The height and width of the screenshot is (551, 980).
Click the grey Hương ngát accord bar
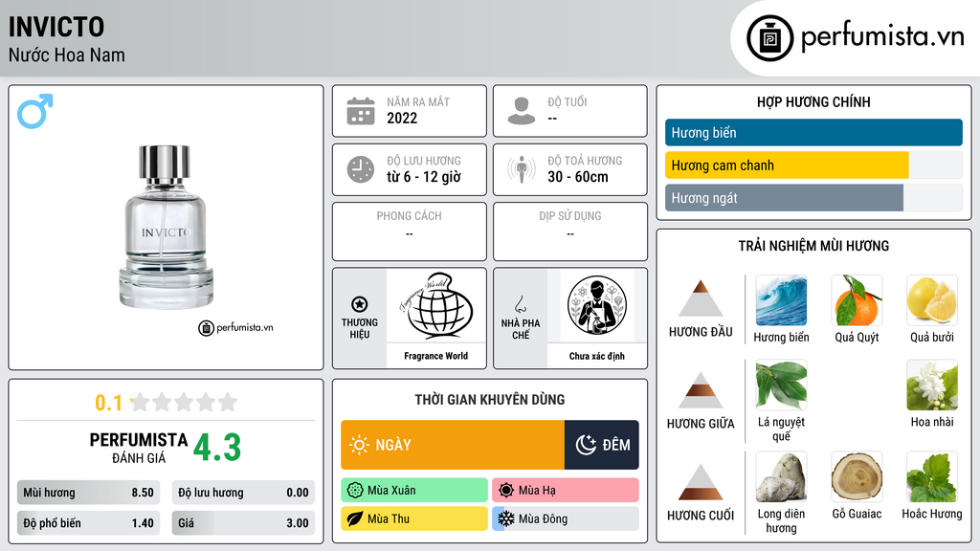(x=785, y=198)
